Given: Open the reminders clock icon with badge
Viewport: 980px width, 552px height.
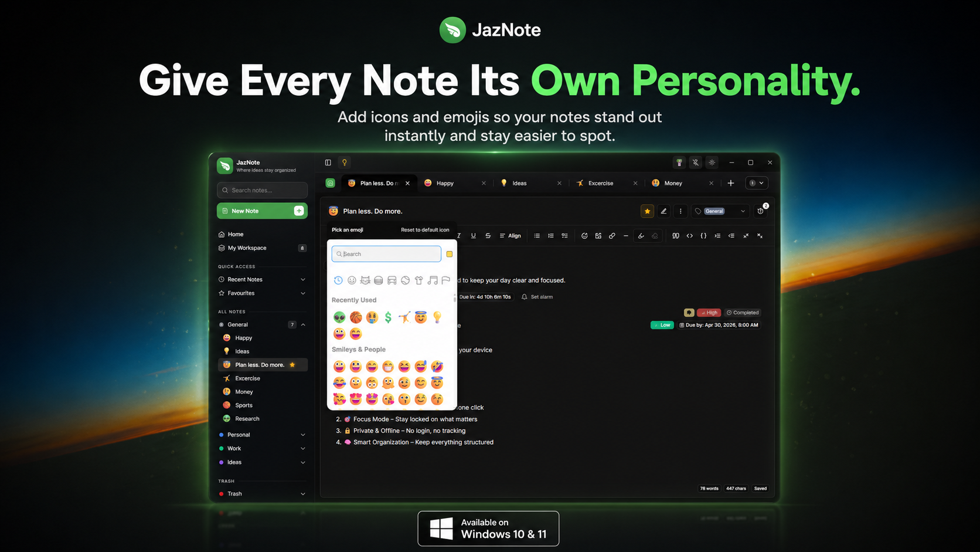Looking at the screenshot, I should pyautogui.click(x=761, y=211).
